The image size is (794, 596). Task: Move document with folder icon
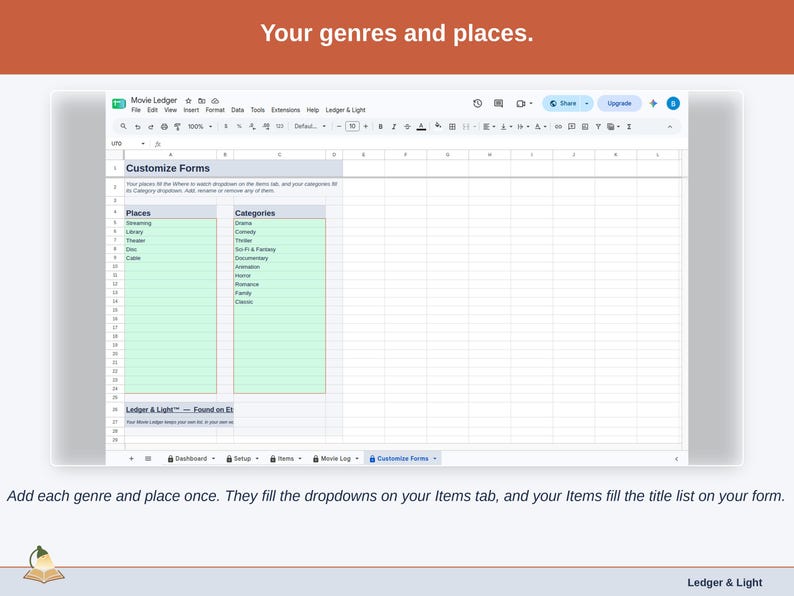pos(202,101)
